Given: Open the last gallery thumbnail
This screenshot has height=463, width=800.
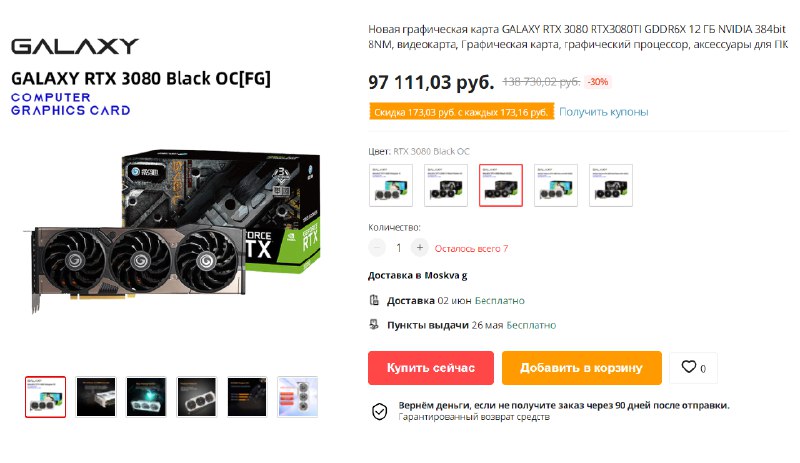Looking at the screenshot, I should 297,397.
